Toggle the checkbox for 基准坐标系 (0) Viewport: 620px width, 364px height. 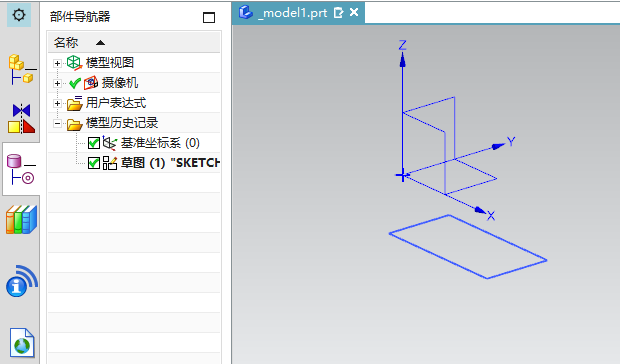pos(94,143)
